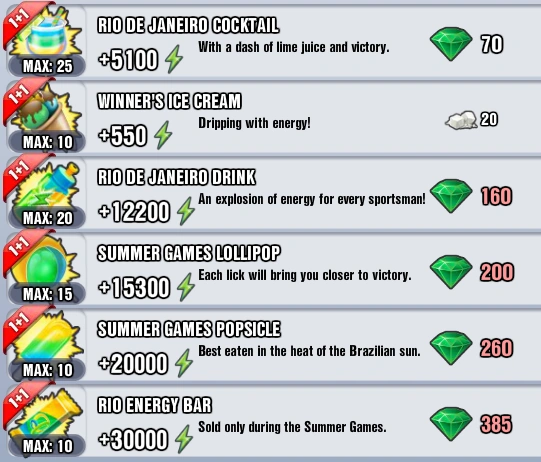This screenshot has width=541, height=462.
Task: Click the Winner's Ice Cream cone icon
Action: click(47, 110)
